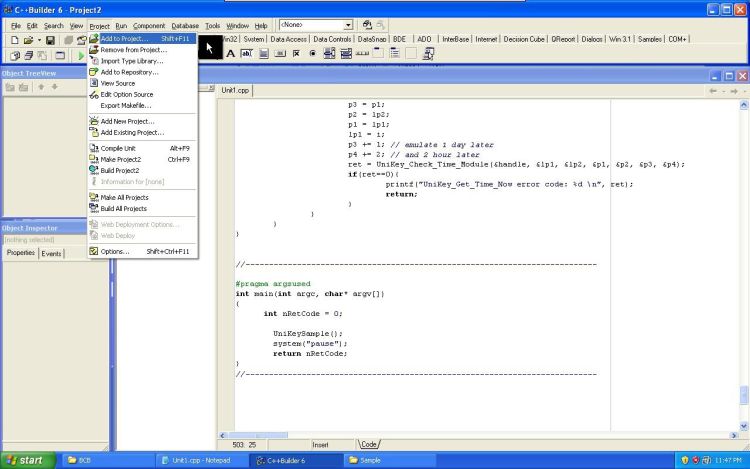Image resolution: width=750 pixels, height=469 pixels.
Task: Open the Component menu
Action: point(149,26)
